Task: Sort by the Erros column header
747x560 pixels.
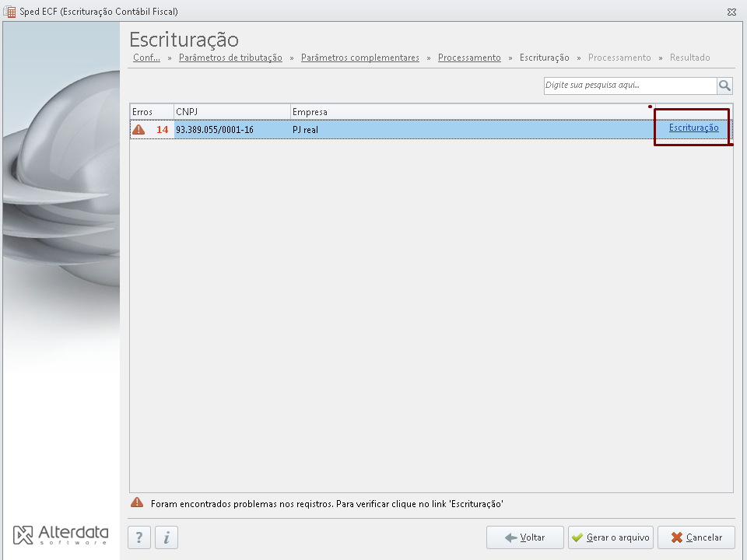Action: [152, 112]
